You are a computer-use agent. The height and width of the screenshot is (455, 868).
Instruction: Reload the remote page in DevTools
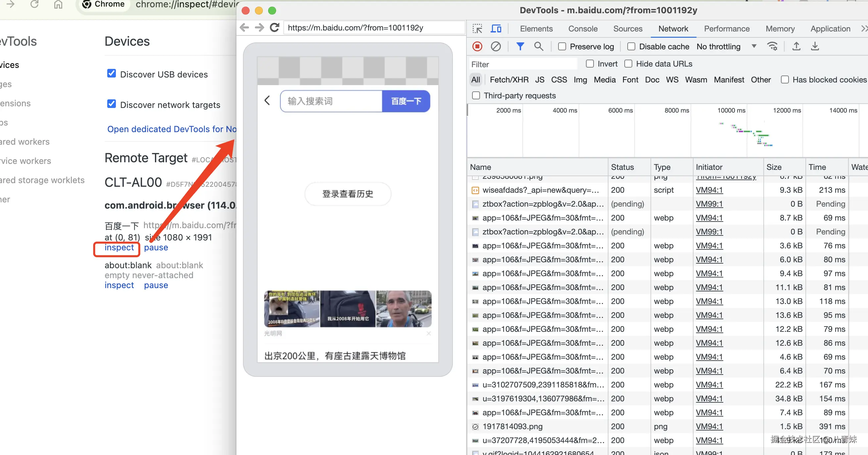pyautogui.click(x=275, y=27)
